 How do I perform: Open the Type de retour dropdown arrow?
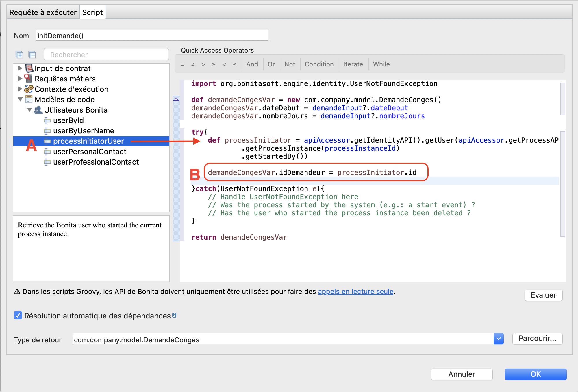point(499,339)
